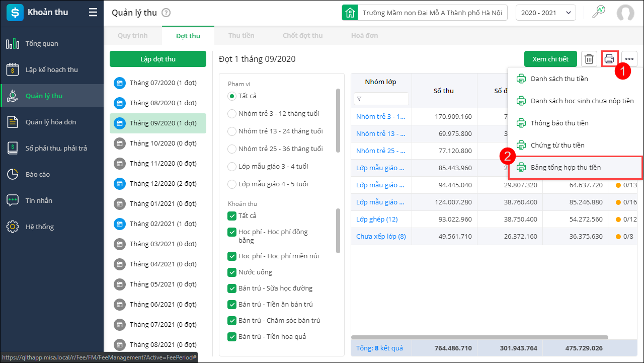Click calendar icon for Tháng 10/2020
The image size is (644, 363).
click(119, 143)
